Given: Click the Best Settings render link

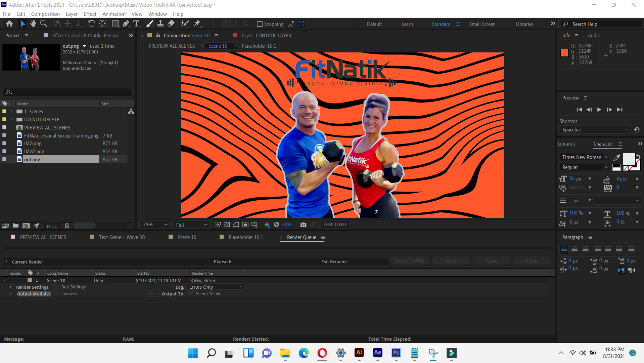Looking at the screenshot, I should 74,287.
